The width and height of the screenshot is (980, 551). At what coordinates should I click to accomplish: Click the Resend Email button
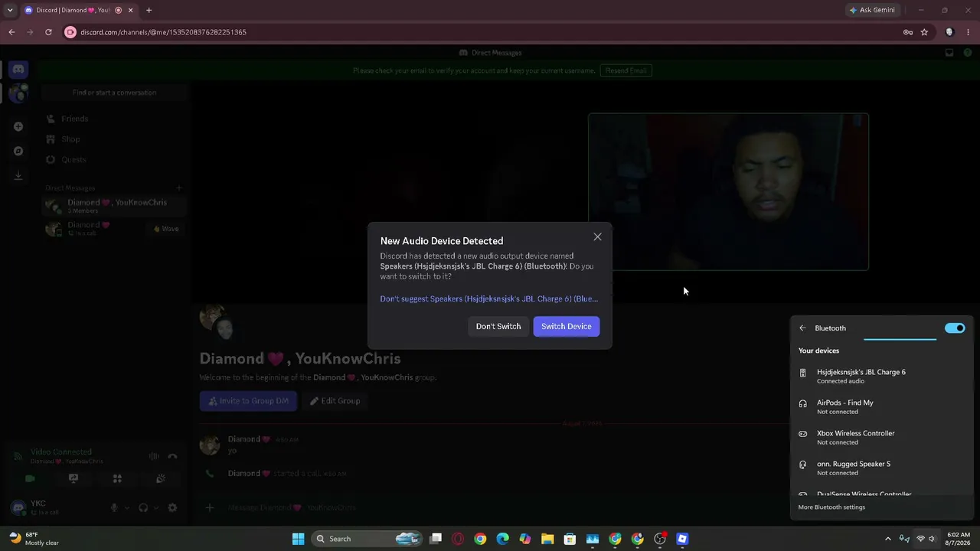(626, 70)
